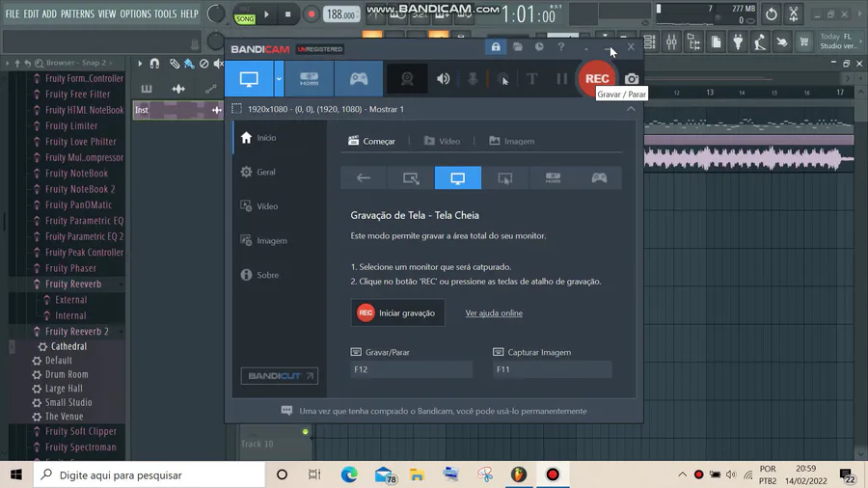Open FL Studio FILE menu
Screen dimensions: 868x488
[13, 14]
